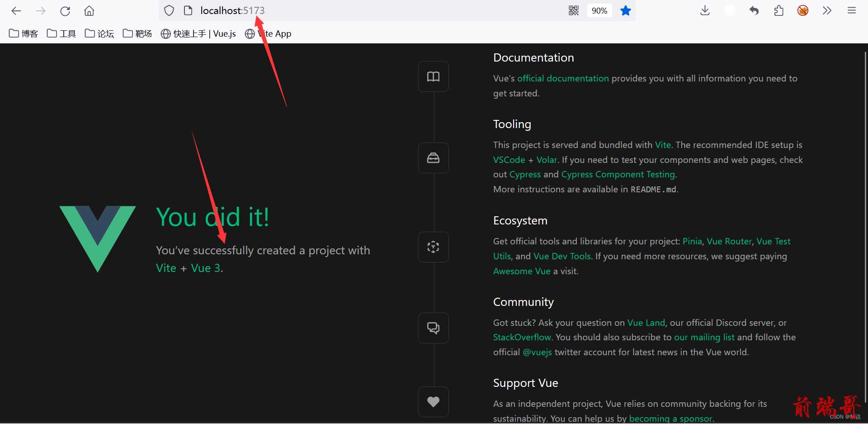868x424 pixels.
Task: Open the extensions puzzle icon
Action: 778,10
